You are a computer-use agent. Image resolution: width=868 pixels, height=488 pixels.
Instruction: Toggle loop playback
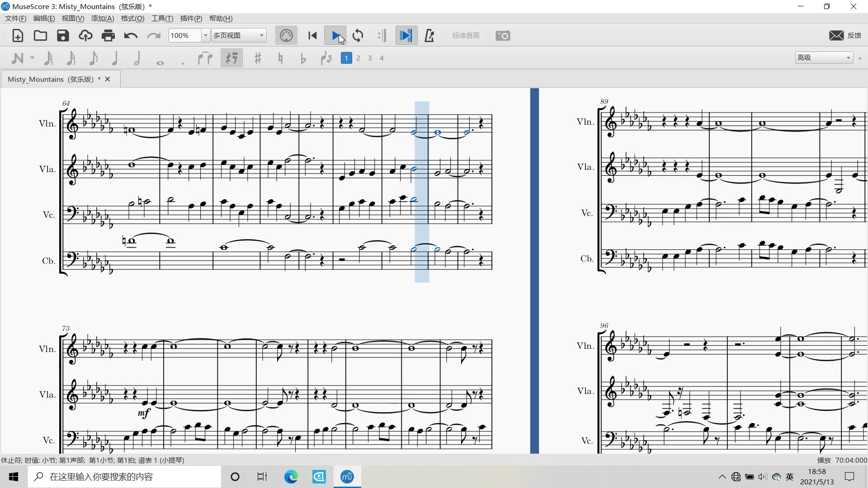(x=358, y=36)
